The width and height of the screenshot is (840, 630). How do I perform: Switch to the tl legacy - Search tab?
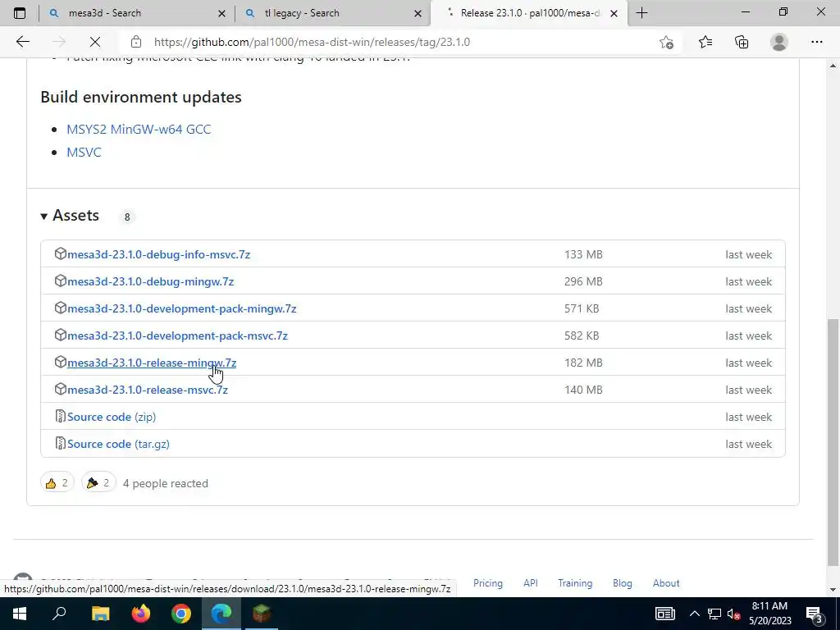point(333,13)
